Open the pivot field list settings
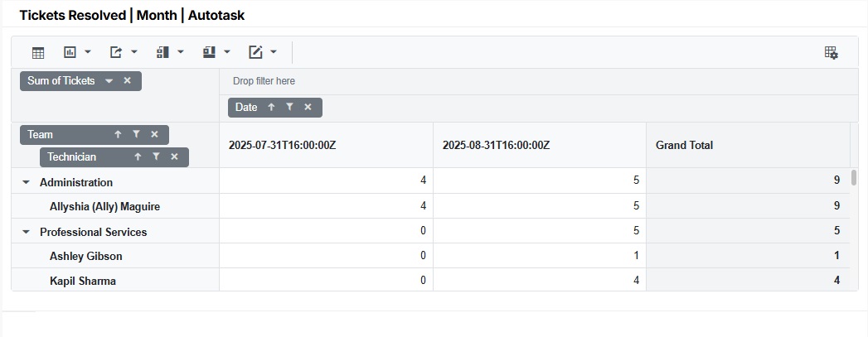The image size is (868, 337). click(x=831, y=52)
